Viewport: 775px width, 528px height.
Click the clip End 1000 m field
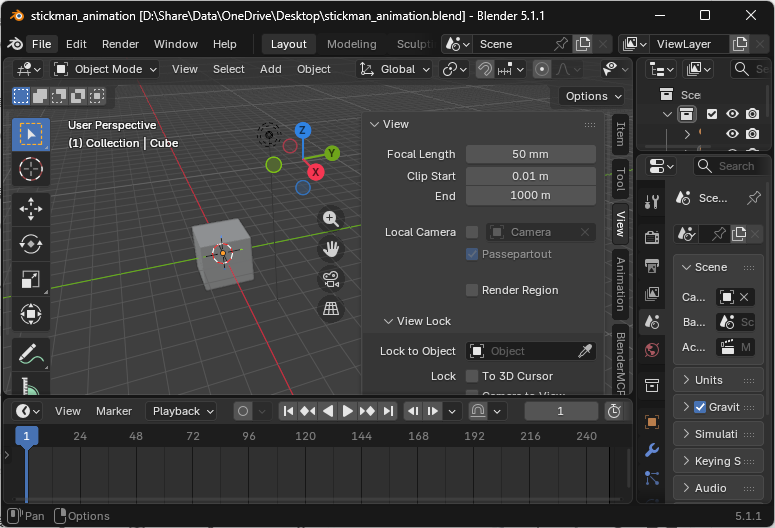(x=530, y=195)
